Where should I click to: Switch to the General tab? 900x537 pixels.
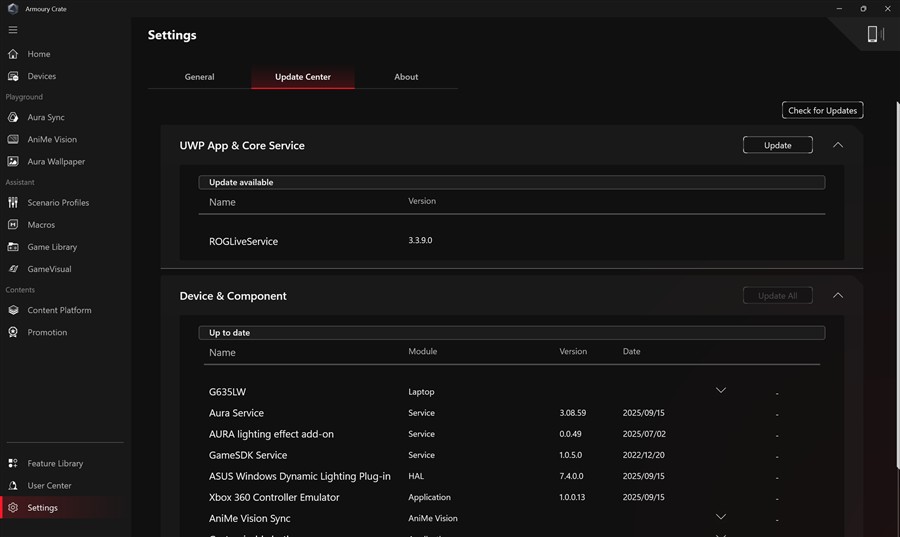point(199,77)
